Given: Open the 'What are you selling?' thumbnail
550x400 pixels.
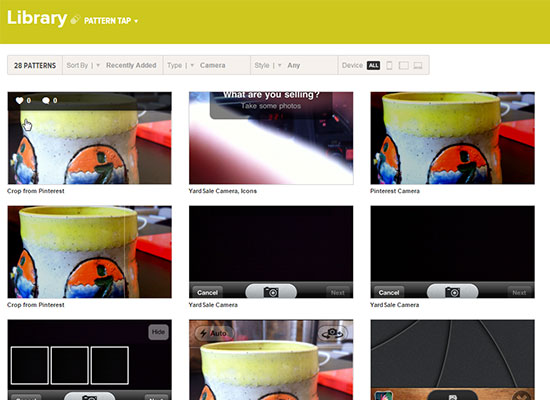Looking at the screenshot, I should tap(271, 138).
